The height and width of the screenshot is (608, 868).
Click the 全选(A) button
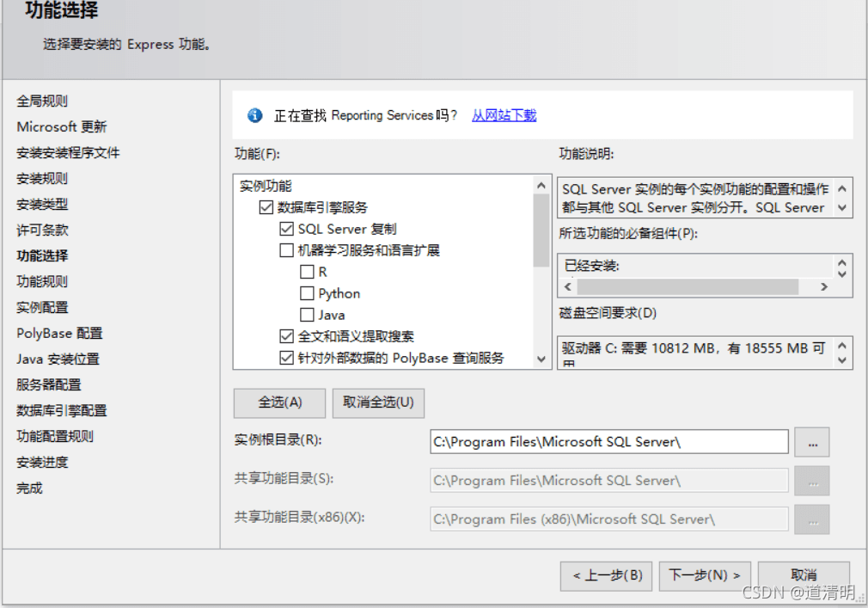click(x=279, y=402)
